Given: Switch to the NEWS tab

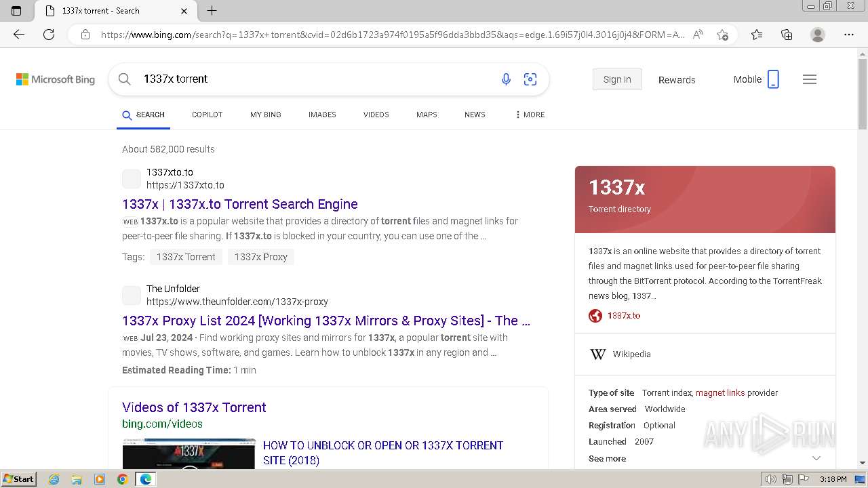Looking at the screenshot, I should (x=475, y=115).
